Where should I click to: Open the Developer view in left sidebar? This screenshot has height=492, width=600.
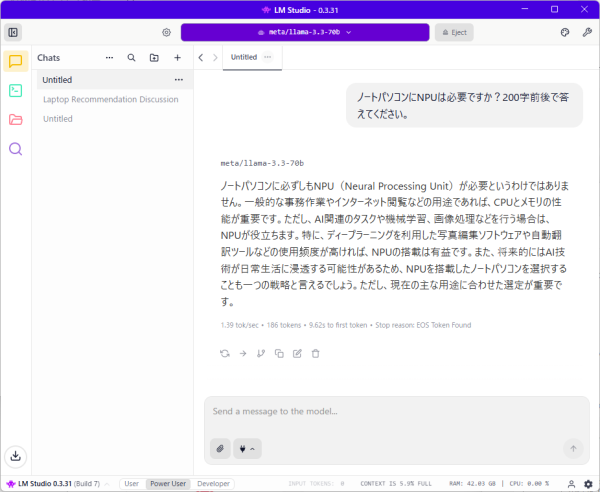[15, 90]
